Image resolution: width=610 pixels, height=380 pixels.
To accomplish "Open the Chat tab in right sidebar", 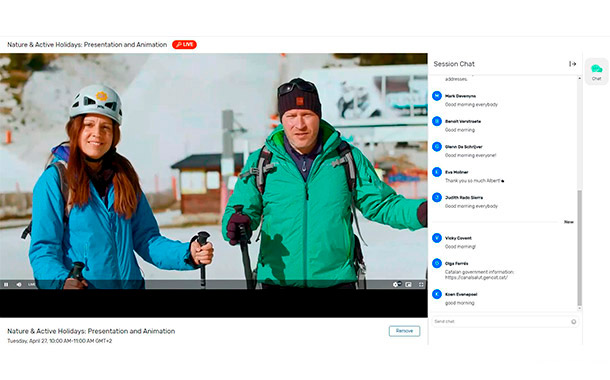I will 596,72.
